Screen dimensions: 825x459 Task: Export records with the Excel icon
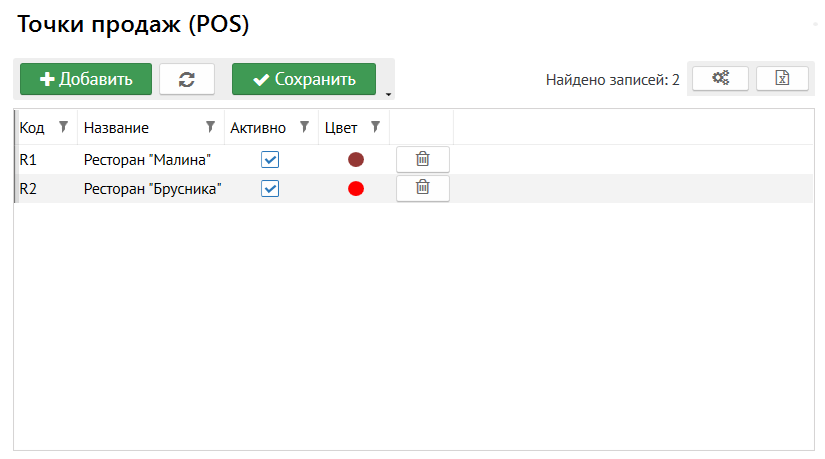point(782,79)
